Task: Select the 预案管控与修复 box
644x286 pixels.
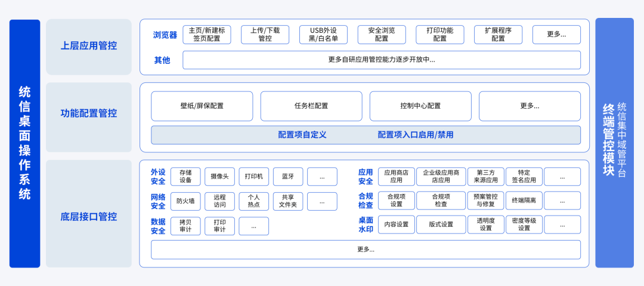Action: pyautogui.click(x=486, y=201)
